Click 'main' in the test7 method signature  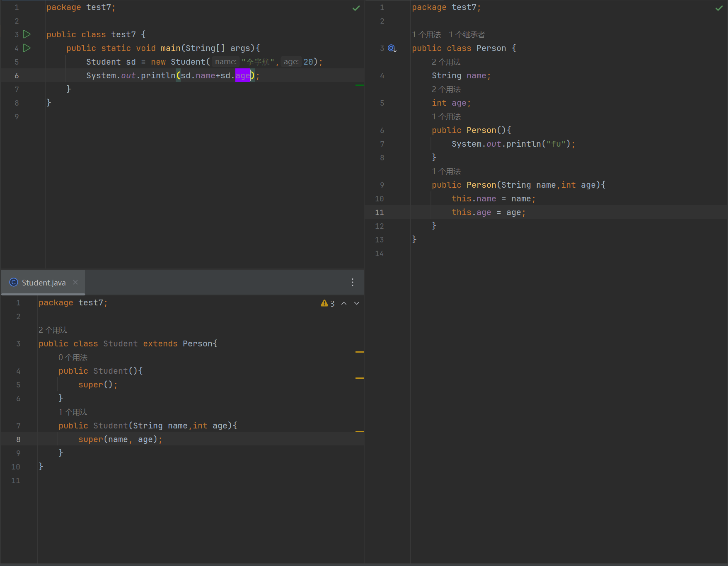click(x=171, y=48)
